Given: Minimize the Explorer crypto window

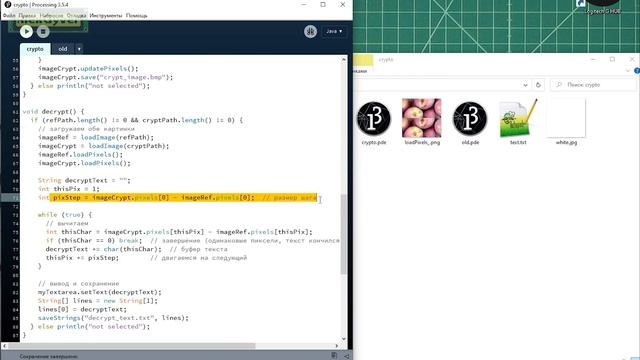Looking at the screenshot, I should tap(593, 60).
